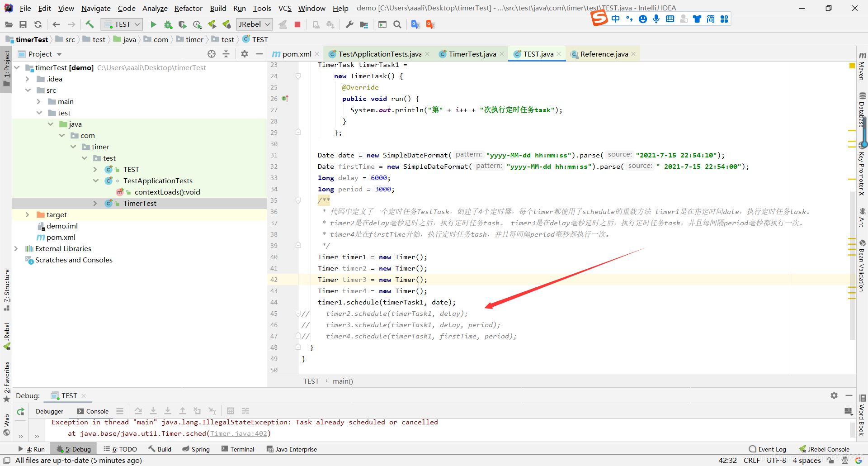868x466 pixels.
Task: Switch to the TimerTest.java editor tab
Action: pos(471,54)
